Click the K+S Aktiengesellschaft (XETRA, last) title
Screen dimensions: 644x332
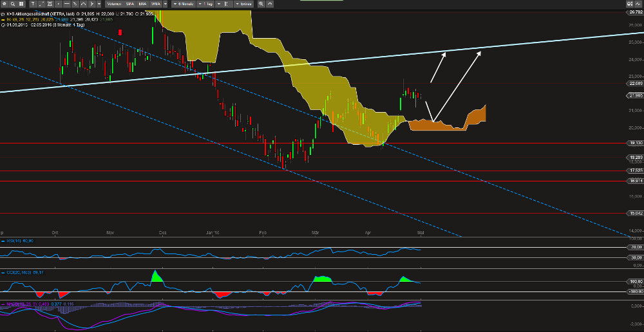click(40, 14)
